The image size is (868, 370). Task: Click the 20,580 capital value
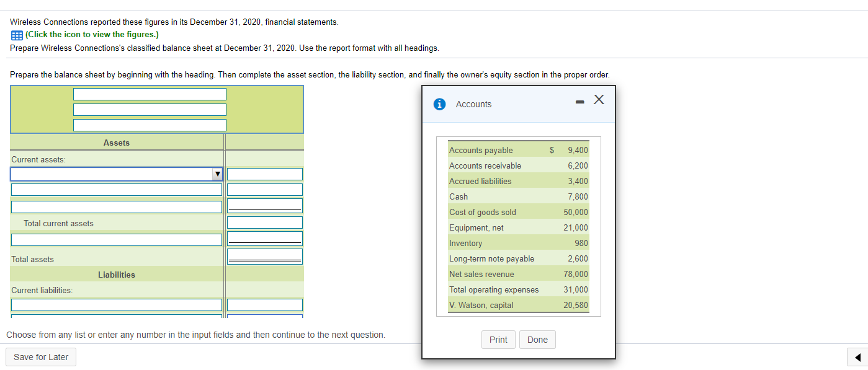(576, 305)
